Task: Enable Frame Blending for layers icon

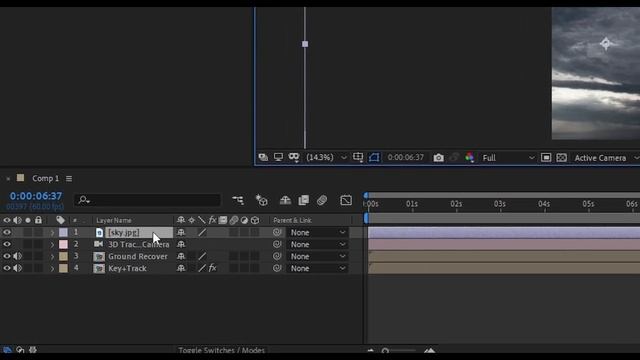Action: click(x=303, y=200)
